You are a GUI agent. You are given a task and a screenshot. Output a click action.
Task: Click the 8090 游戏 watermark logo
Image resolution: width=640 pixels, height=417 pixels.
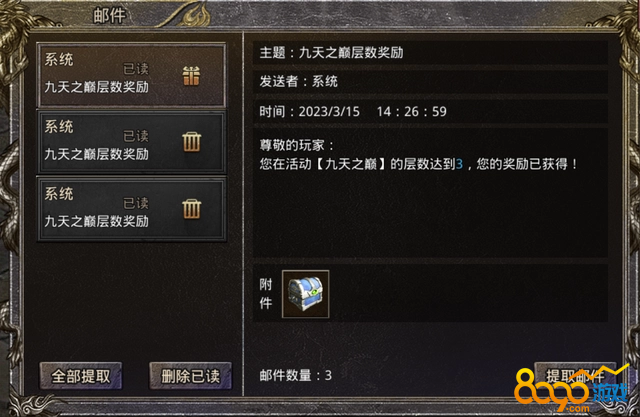[571, 389]
